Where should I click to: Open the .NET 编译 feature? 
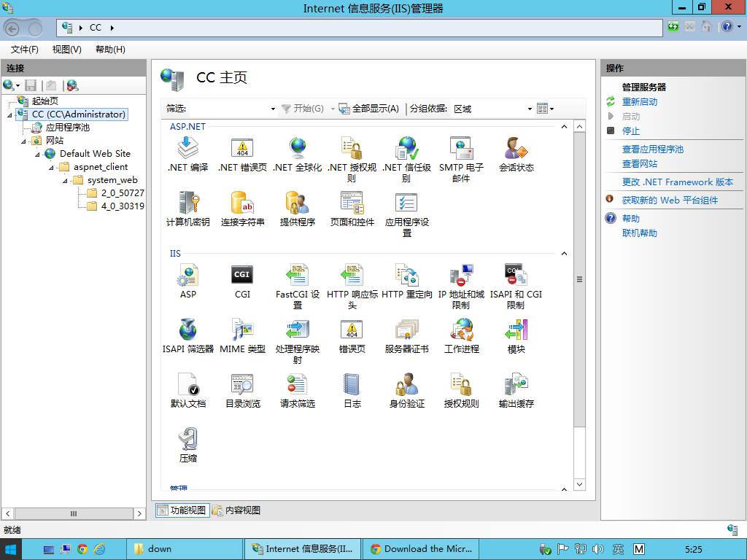187,155
